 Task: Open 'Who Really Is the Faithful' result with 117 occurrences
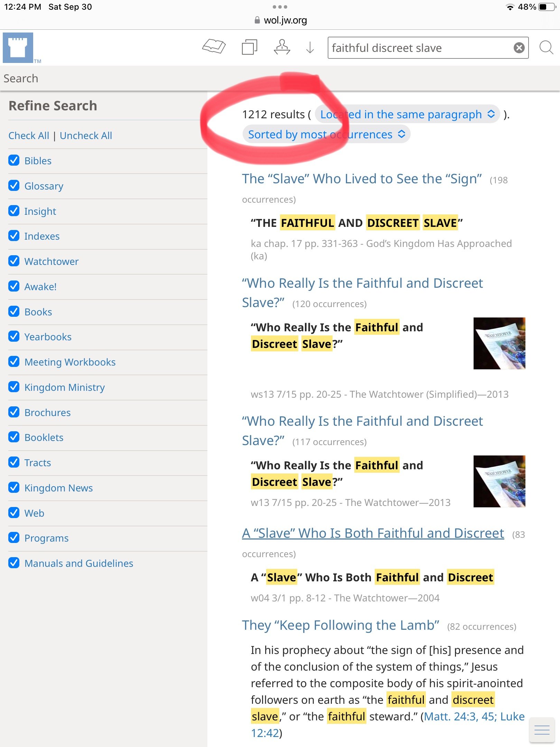coord(362,431)
